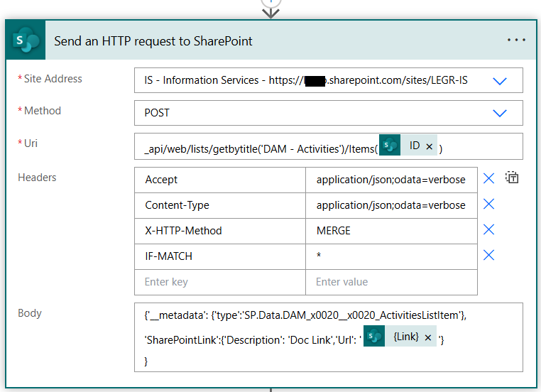This screenshot has width=541, height=392.
Task: Expand the Method dropdown chevron
Action: (x=499, y=113)
